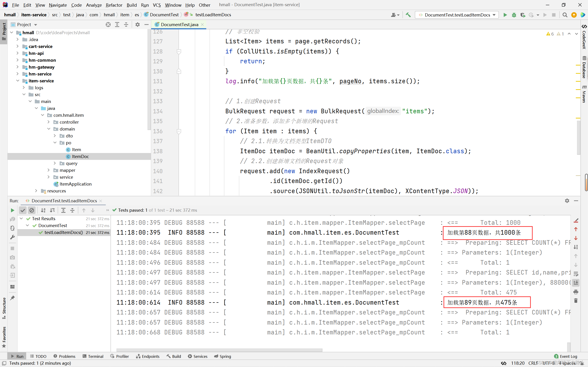Toggle the Show Ignored tests button
Image resolution: width=588 pixels, height=367 pixels.
(32, 210)
